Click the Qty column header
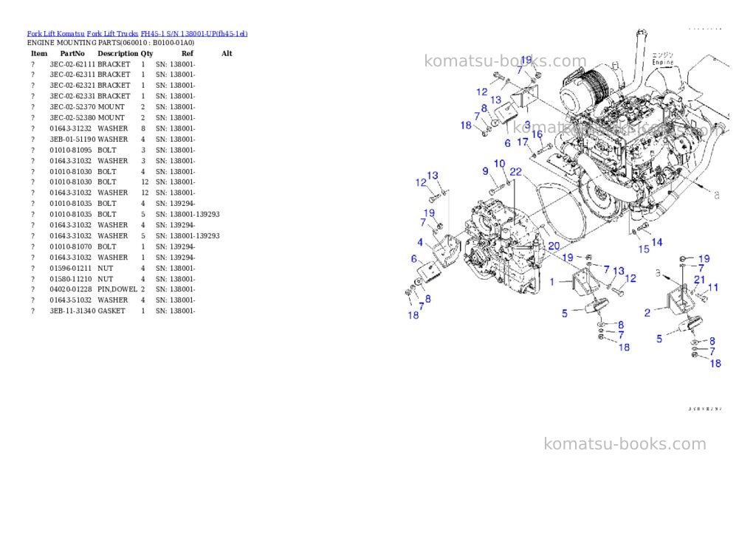Image resolution: width=756 pixels, height=535 pixels. coord(147,53)
